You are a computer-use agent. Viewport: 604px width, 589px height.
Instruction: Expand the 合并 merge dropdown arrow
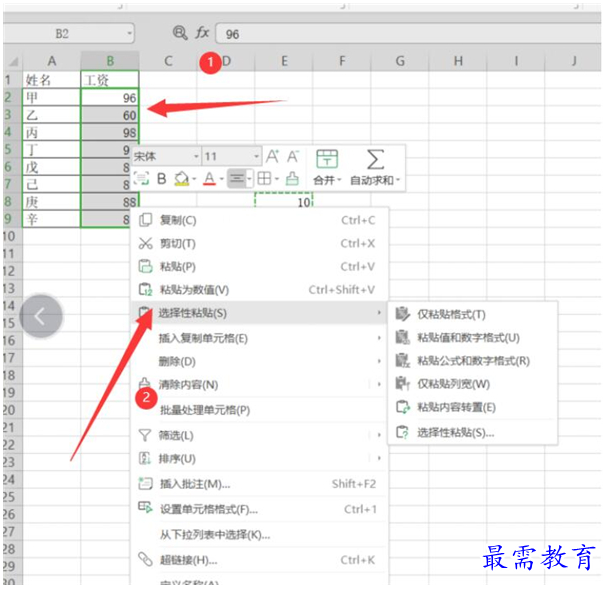tap(339, 180)
